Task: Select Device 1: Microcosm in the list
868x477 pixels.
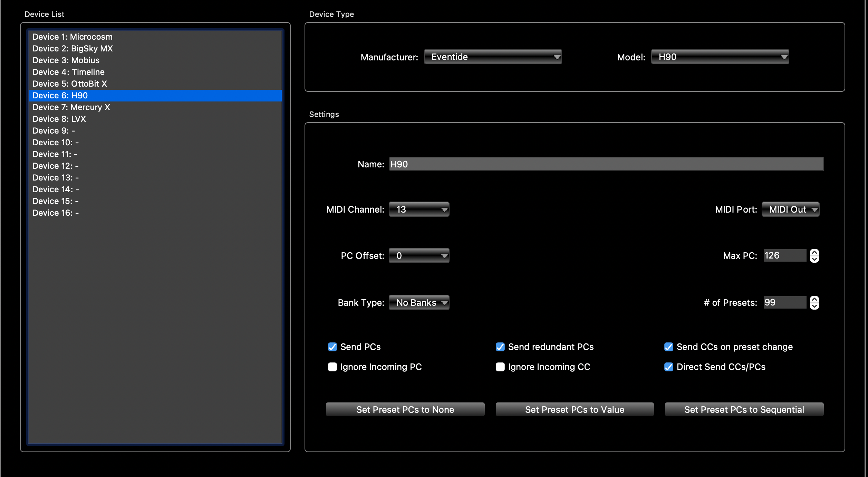Action: [155, 37]
